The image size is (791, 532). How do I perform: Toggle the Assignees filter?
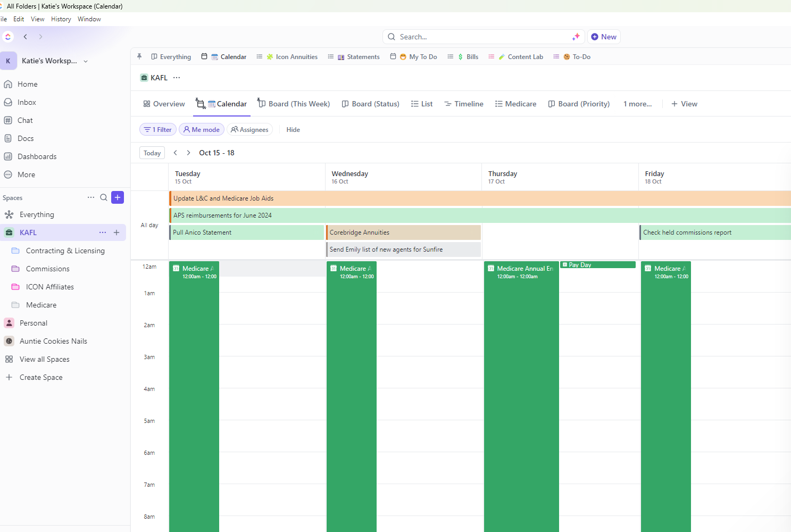[249, 129]
